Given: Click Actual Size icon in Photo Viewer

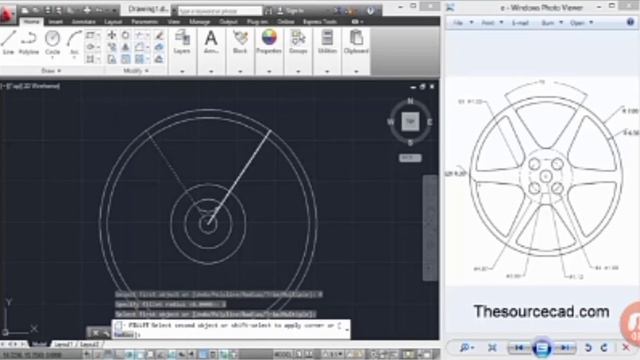Looking at the screenshot, I should 492,347.
